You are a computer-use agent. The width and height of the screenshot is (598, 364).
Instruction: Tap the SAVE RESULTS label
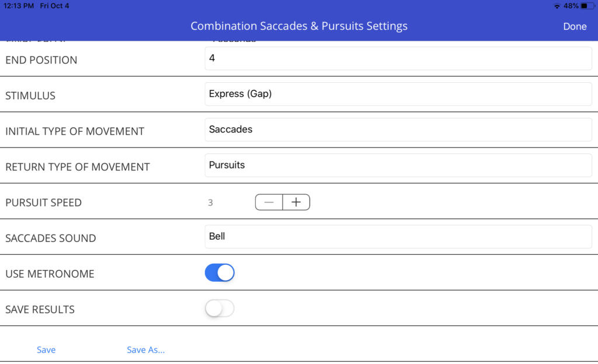pyautogui.click(x=40, y=310)
